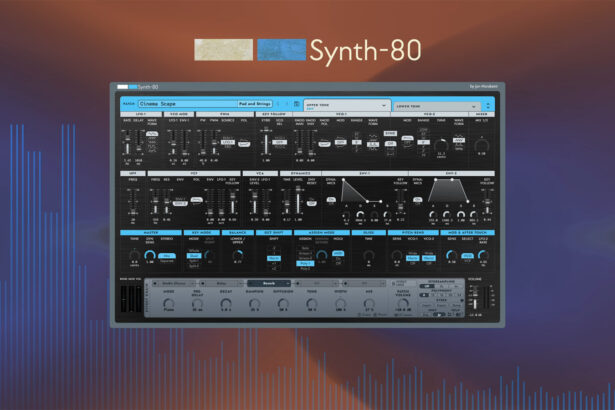Toggle the VCO-2 Mod switch
Screen dimensions: 615x410
point(408,140)
